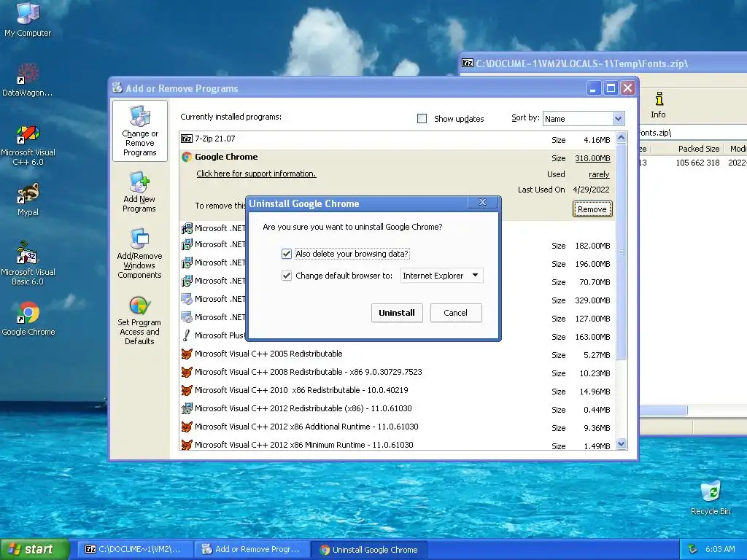Select the Google Chrome desktop shortcut
The width and height of the screenshot is (747, 560).
pos(28,319)
